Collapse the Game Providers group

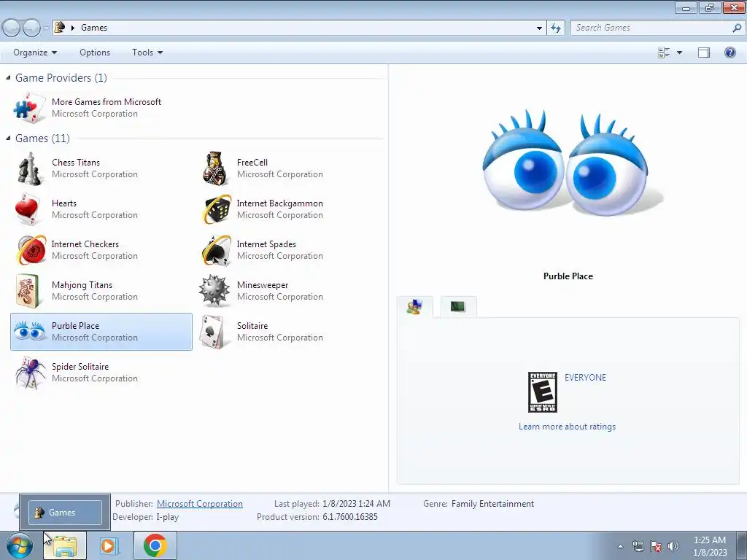[x=8, y=77]
